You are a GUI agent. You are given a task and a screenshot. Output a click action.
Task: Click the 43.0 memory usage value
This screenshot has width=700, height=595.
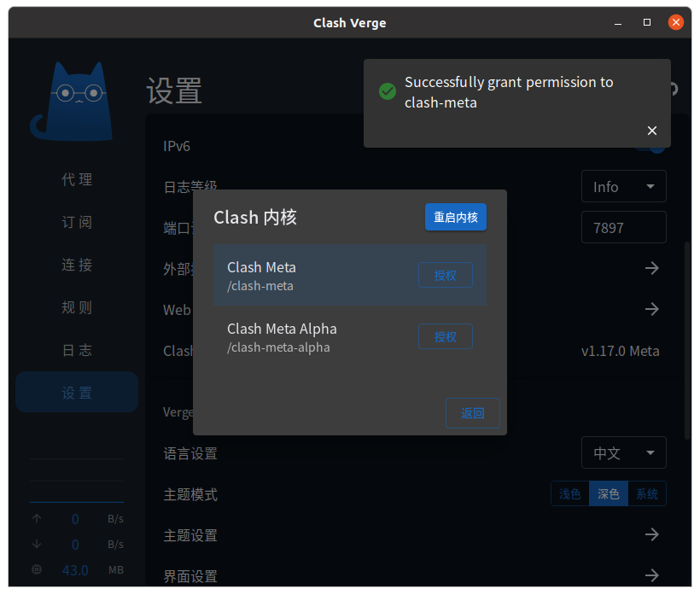point(75,570)
